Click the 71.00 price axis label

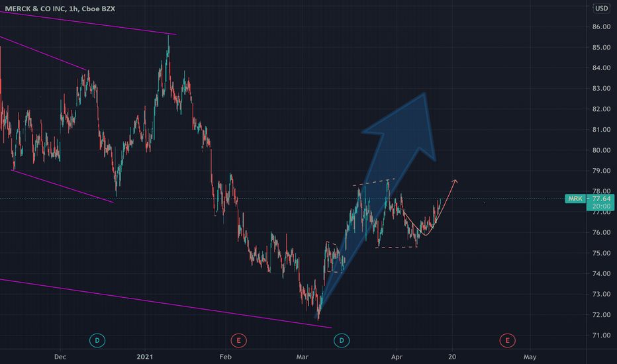(602, 336)
